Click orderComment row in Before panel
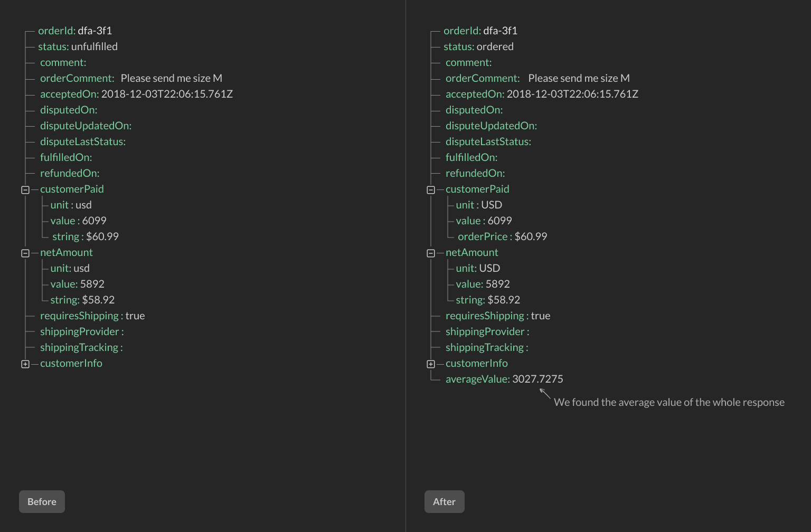811x532 pixels. (x=131, y=78)
